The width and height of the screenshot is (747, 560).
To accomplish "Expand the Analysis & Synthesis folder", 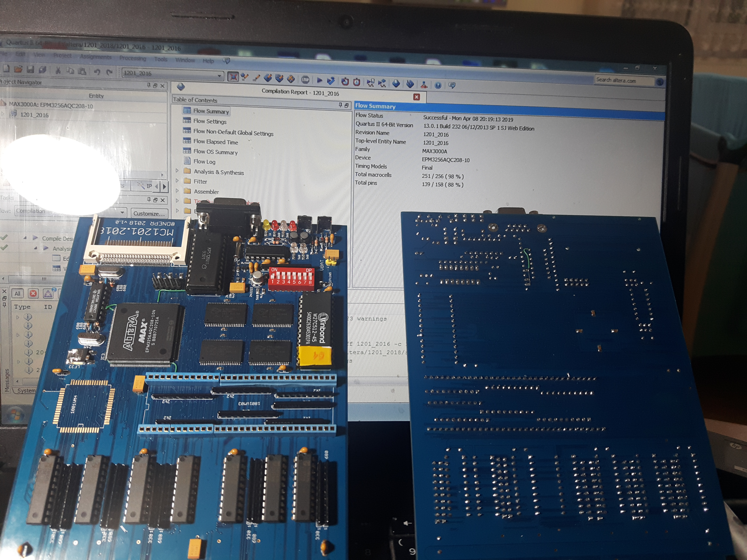I will 177,171.
